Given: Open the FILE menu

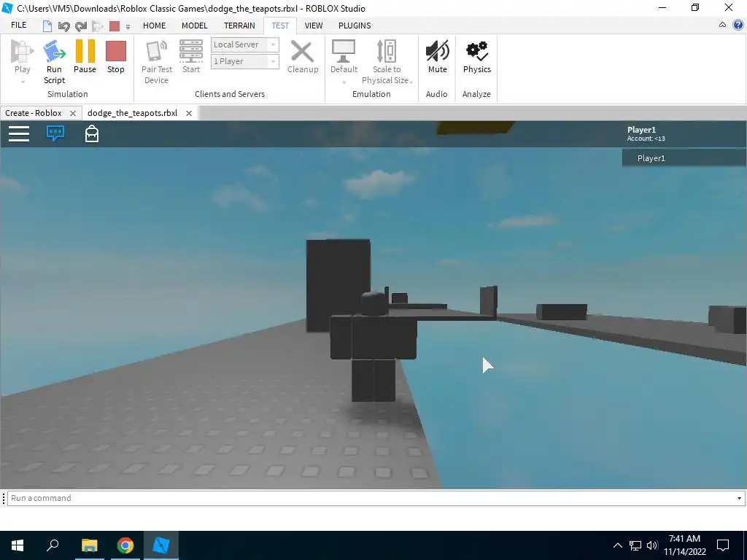Looking at the screenshot, I should coord(18,26).
